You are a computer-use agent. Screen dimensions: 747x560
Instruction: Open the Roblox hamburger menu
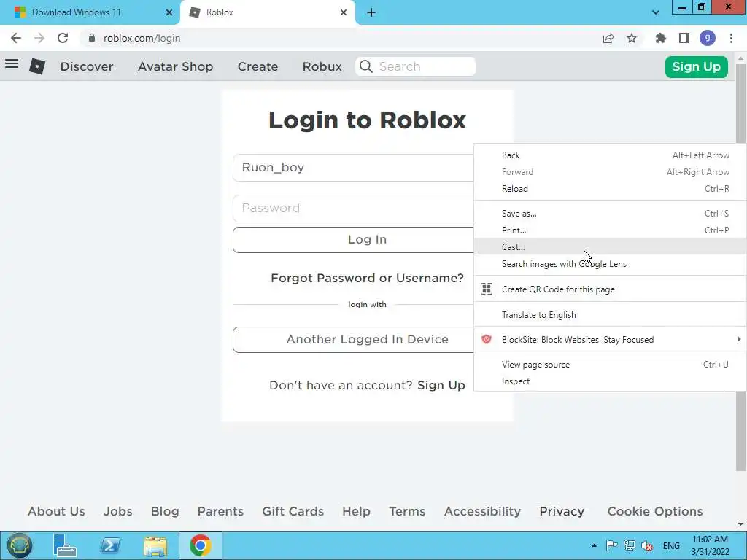click(12, 63)
